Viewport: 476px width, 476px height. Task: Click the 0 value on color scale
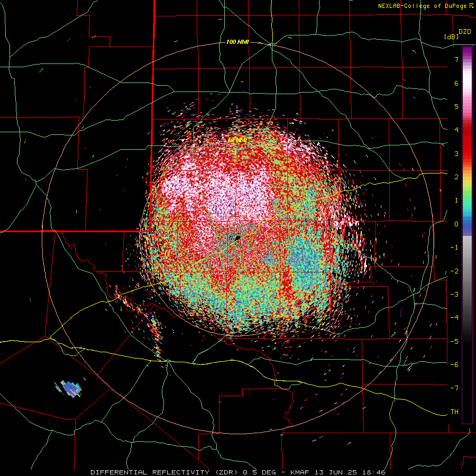pyautogui.click(x=456, y=224)
